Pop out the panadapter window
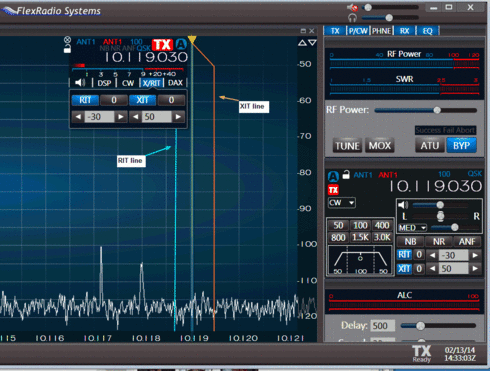 click(x=303, y=31)
